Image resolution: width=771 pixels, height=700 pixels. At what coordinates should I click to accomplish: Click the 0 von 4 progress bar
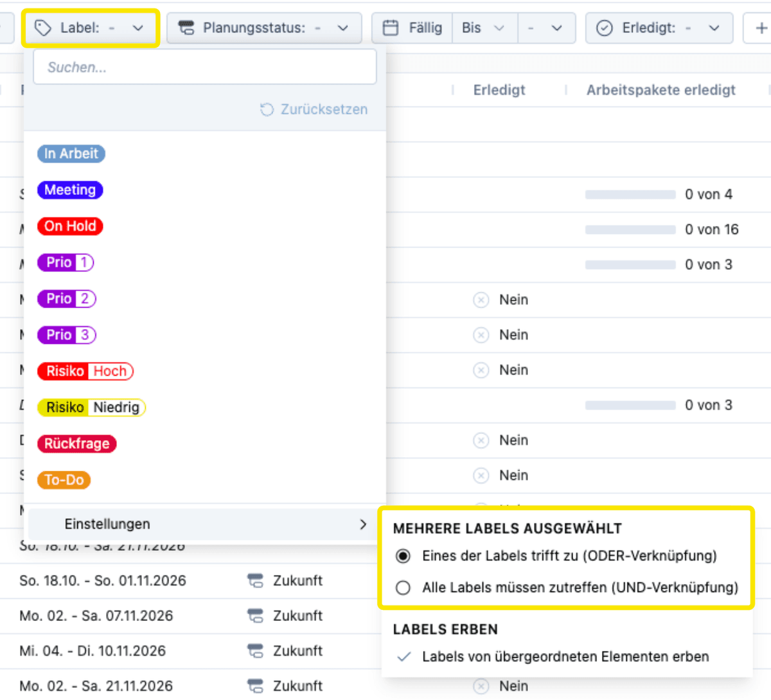pyautogui.click(x=630, y=195)
